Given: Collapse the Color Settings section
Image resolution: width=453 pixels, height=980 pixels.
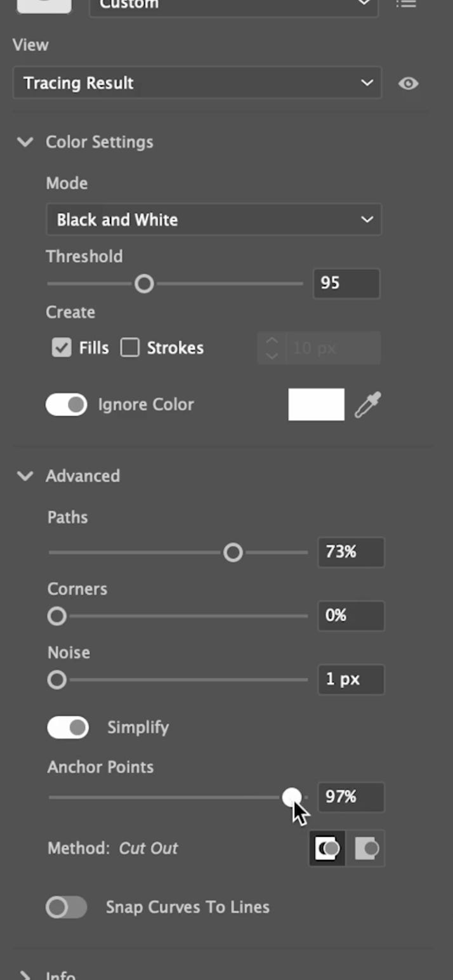Looking at the screenshot, I should (x=25, y=142).
